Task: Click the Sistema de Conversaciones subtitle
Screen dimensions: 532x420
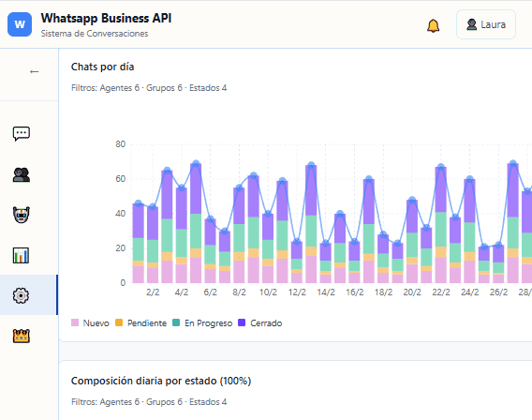Action: pos(95,34)
